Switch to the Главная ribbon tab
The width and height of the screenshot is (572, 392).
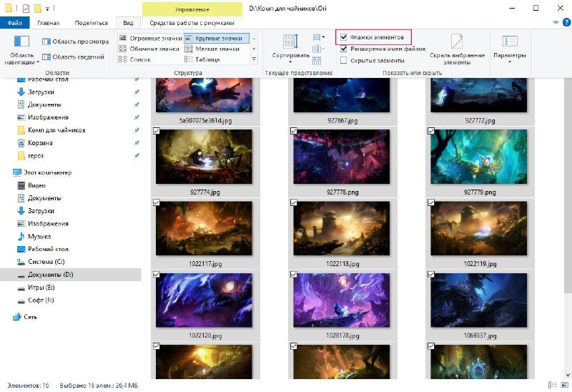coord(48,23)
